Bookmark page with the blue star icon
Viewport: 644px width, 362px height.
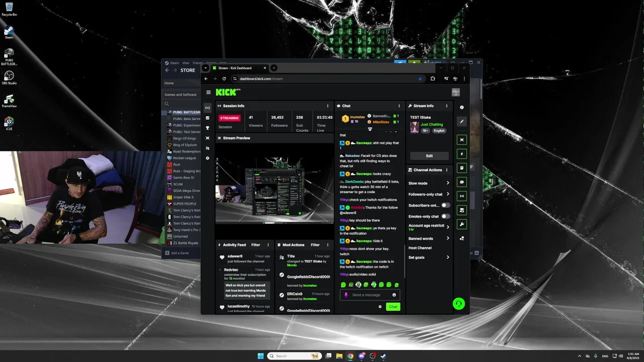point(420,78)
